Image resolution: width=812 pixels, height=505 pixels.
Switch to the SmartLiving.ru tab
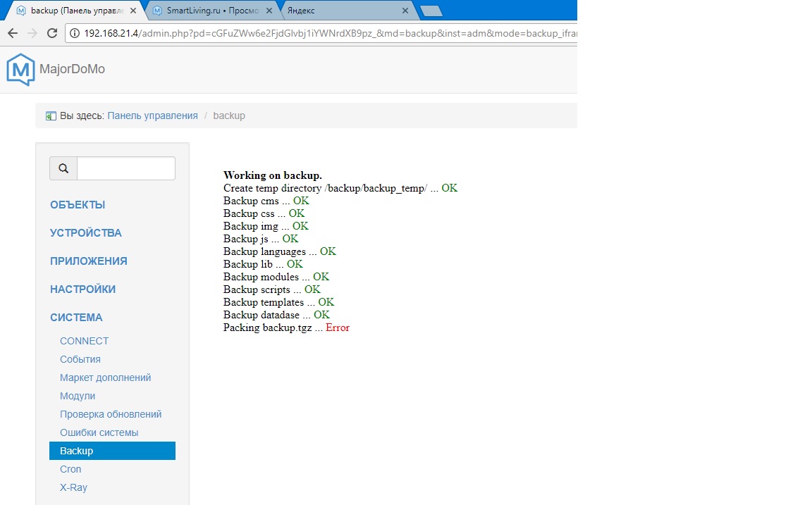[x=212, y=11]
